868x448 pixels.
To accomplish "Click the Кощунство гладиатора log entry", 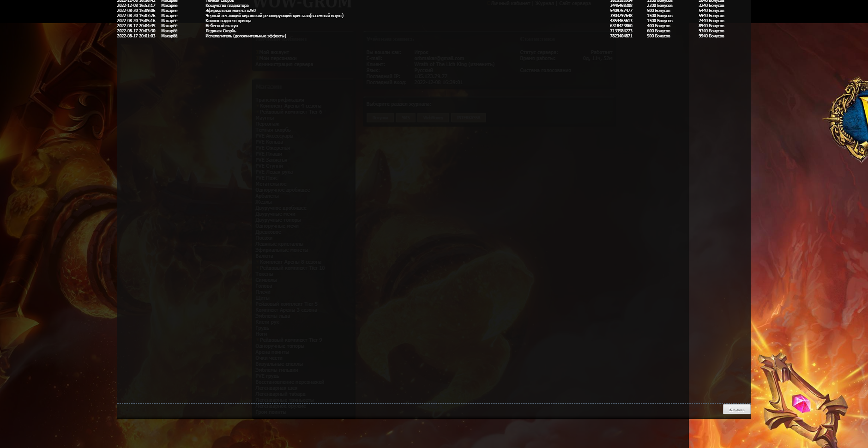I will [227, 6].
